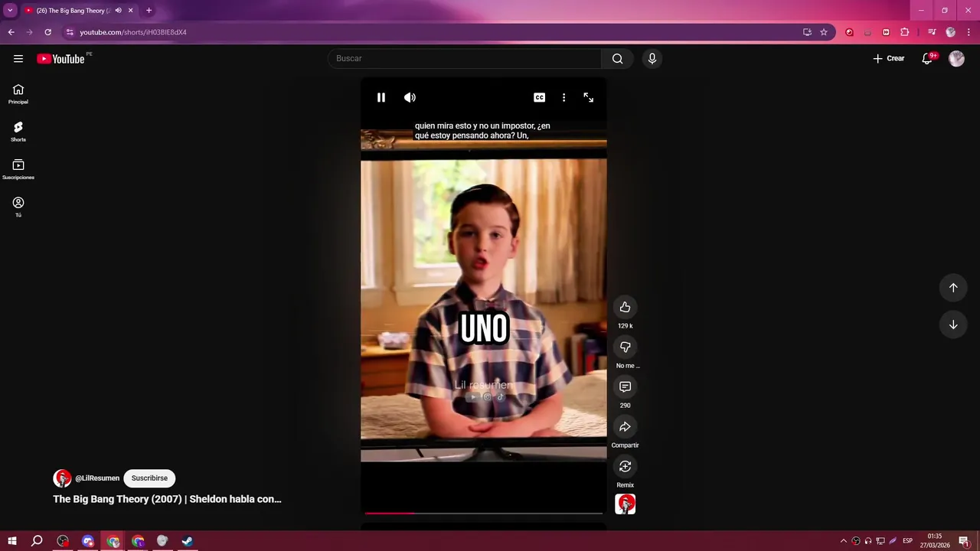Open Windows taskbar search
The height and width of the screenshot is (551, 980).
click(x=37, y=541)
